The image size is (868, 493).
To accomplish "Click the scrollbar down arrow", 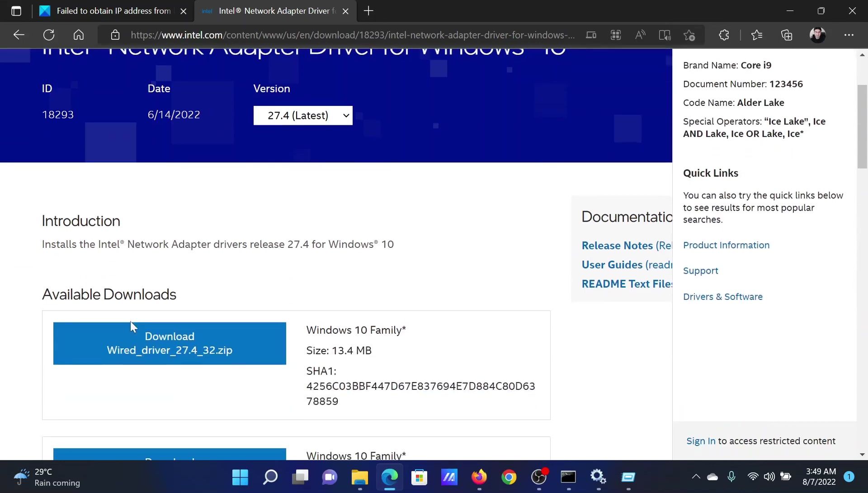I will point(862,455).
